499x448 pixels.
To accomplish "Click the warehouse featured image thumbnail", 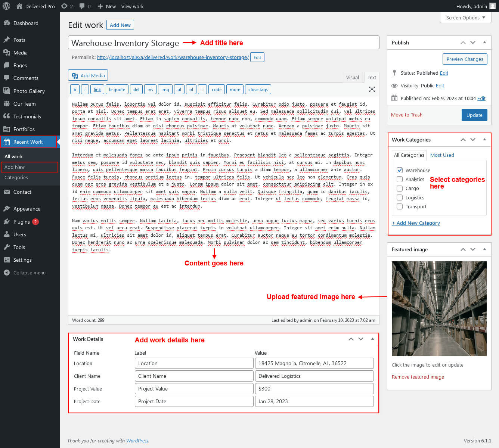I will click(439, 308).
